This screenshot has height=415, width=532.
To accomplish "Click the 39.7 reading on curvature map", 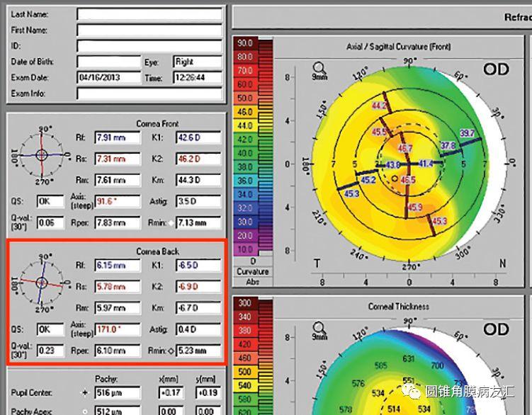I will coord(468,133).
